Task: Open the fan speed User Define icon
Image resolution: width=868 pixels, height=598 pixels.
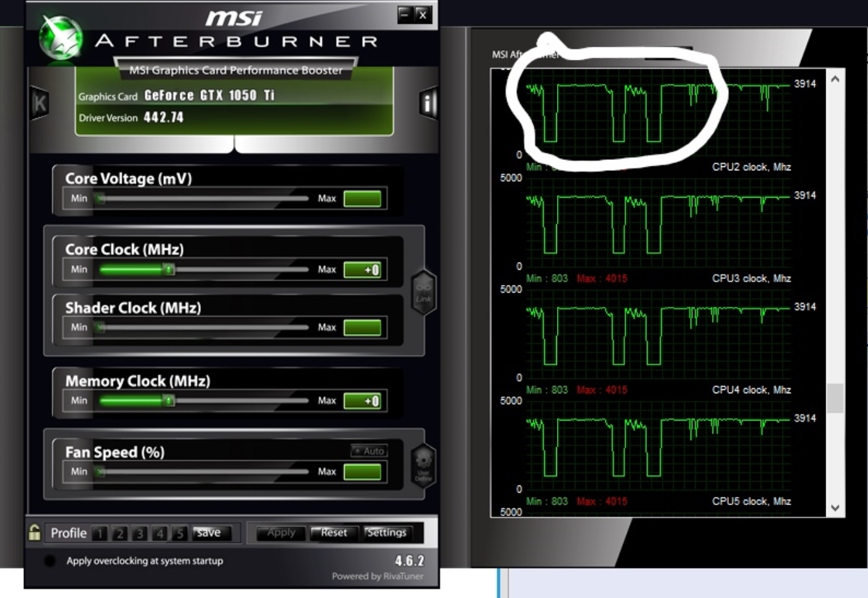Action: 423,466
